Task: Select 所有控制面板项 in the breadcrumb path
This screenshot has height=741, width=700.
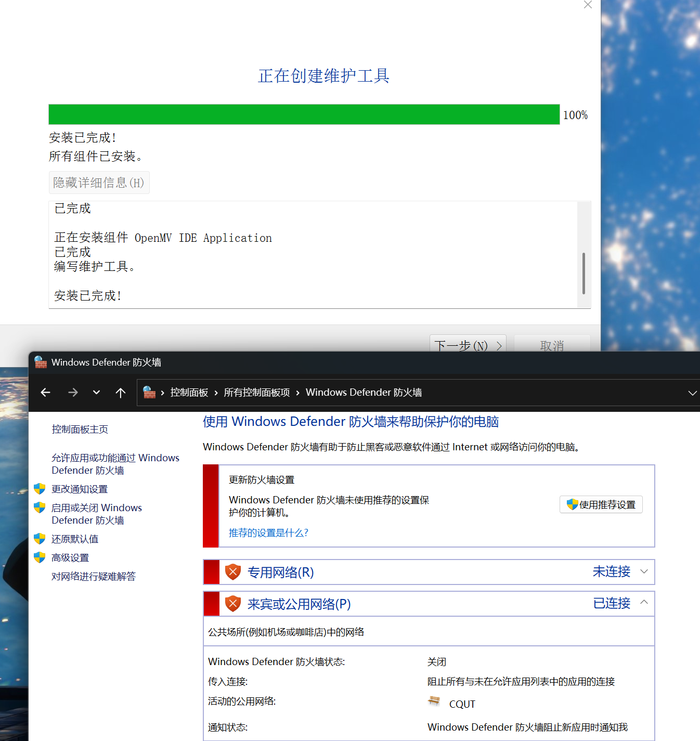Action: [x=257, y=393]
